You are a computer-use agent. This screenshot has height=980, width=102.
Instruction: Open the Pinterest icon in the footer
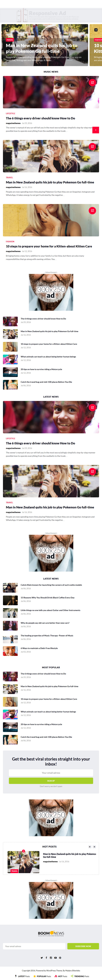(60, 958)
